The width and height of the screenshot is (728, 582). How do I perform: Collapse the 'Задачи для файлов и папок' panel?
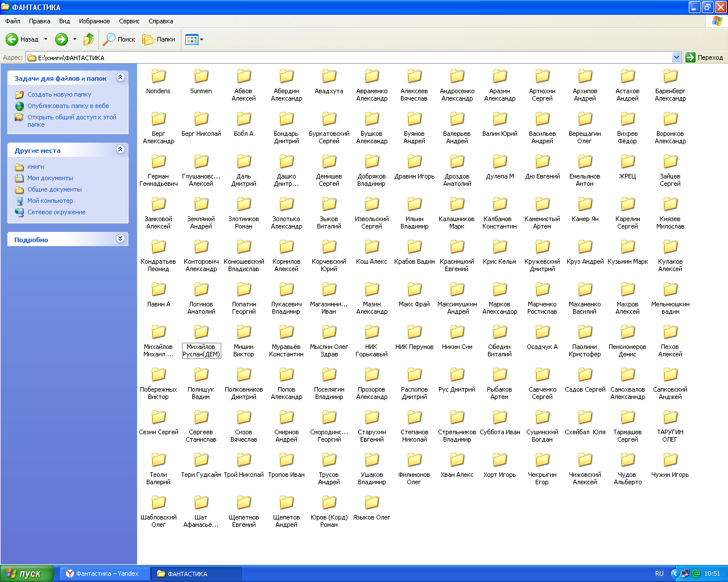coord(120,77)
